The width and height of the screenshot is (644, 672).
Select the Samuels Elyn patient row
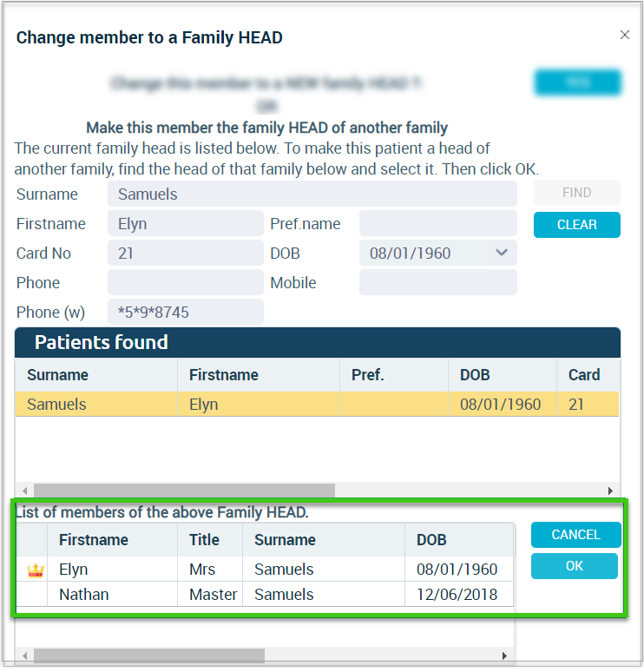click(317, 404)
